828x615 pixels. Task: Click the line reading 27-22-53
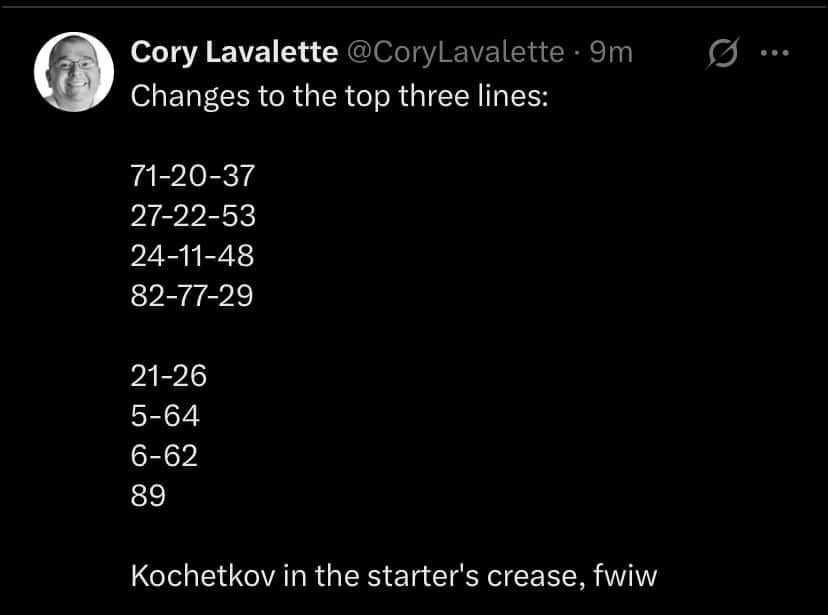click(192, 215)
